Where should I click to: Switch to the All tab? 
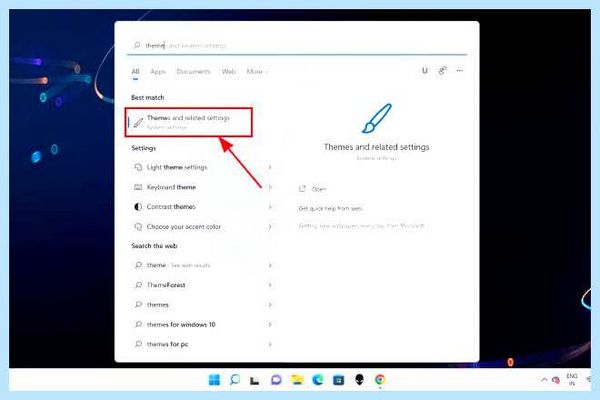click(135, 72)
